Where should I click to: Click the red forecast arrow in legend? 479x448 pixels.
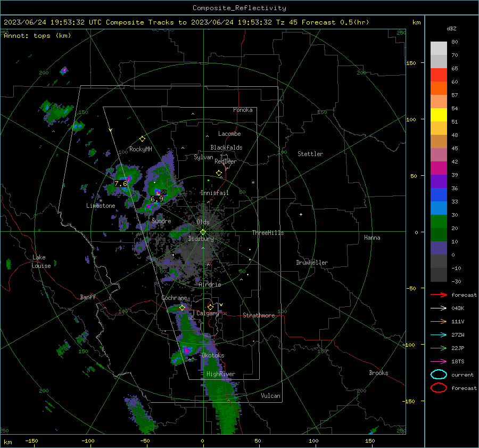[x=439, y=295]
